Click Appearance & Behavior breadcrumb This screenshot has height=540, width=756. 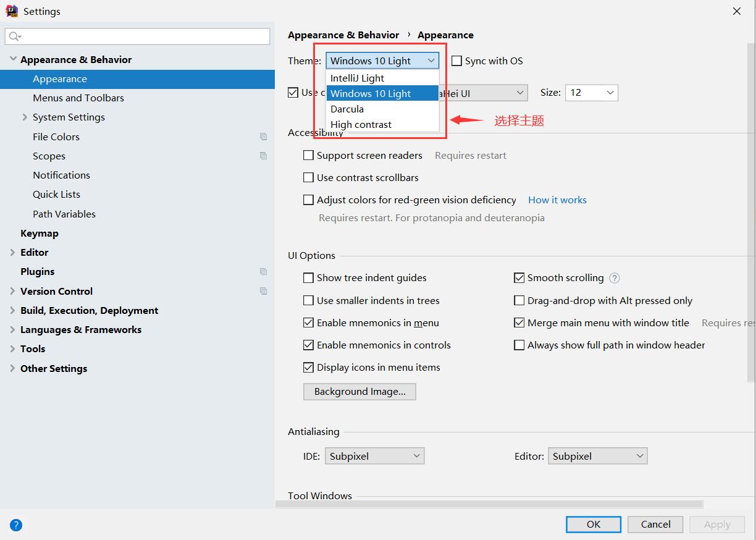[x=343, y=35]
